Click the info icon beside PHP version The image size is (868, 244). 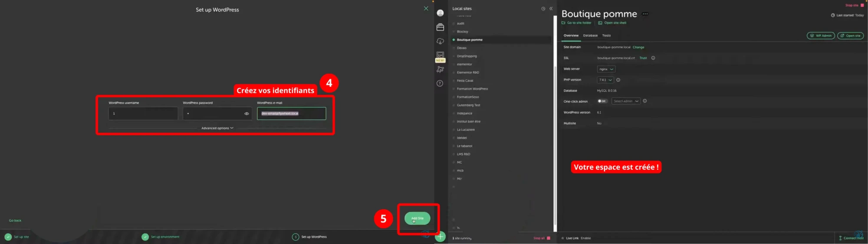point(618,80)
